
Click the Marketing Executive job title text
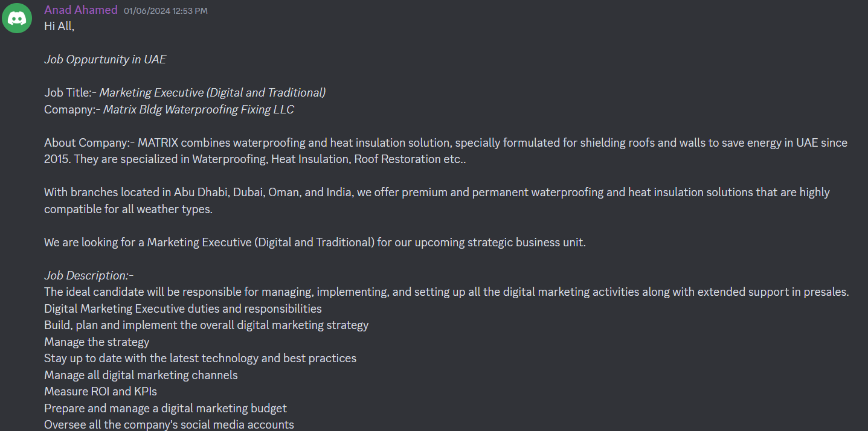pos(213,93)
